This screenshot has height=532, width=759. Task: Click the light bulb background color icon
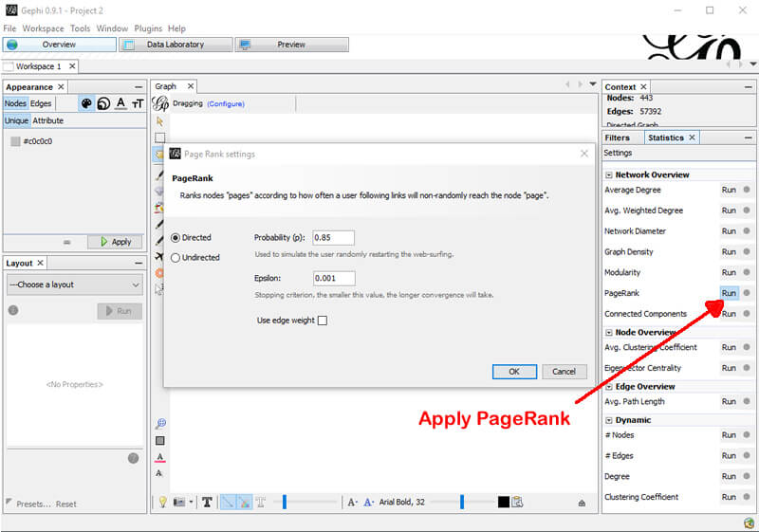pos(162,503)
